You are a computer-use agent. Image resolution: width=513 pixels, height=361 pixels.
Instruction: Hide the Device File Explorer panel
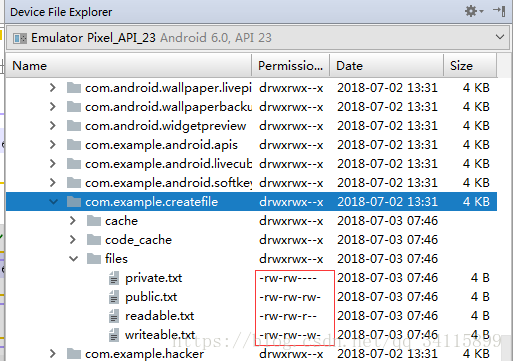click(x=500, y=11)
